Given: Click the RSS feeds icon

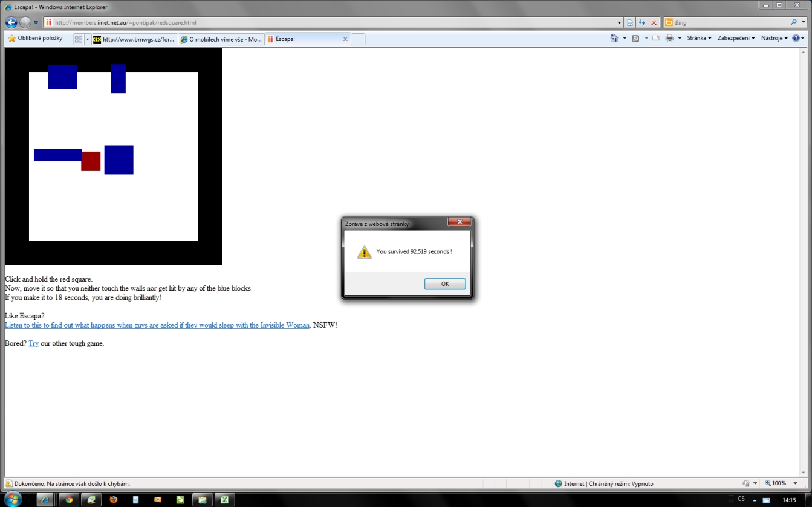Looking at the screenshot, I should pyautogui.click(x=635, y=38).
